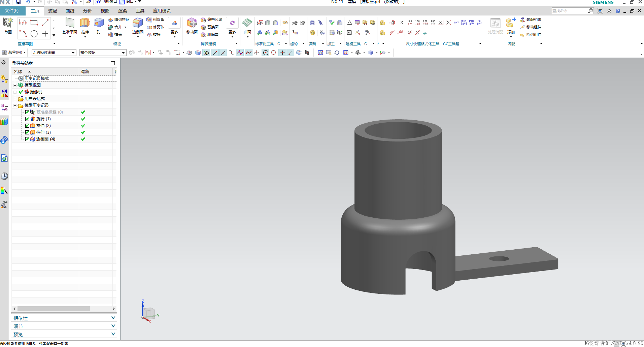
Task: Open the 草图 sketch tool
Action: point(8,26)
